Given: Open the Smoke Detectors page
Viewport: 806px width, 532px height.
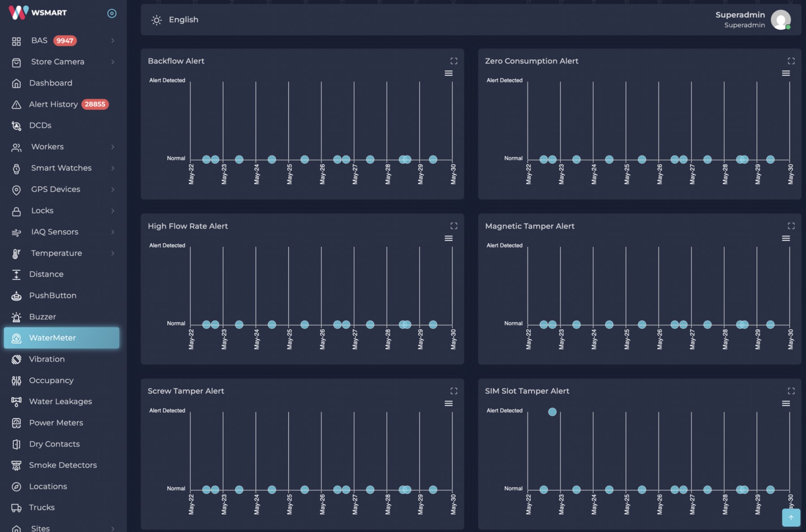Looking at the screenshot, I should [62, 465].
